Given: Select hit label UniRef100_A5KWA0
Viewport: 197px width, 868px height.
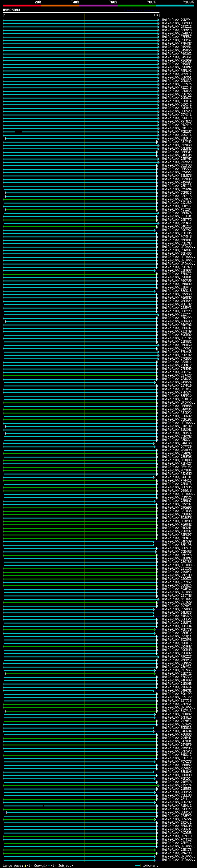Looking at the screenshot, I should tap(177, 284).
